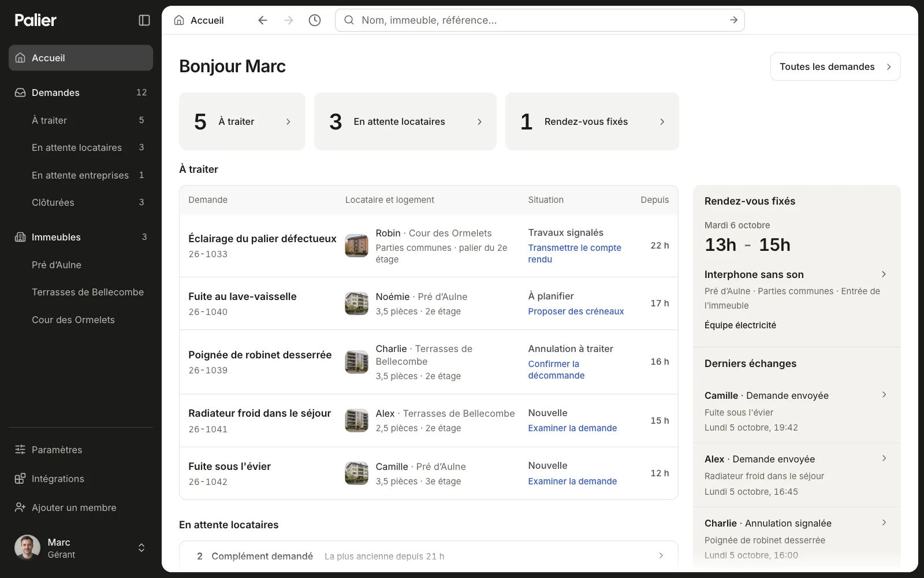Open Charlie's Annulation signalée exchange

point(797,539)
